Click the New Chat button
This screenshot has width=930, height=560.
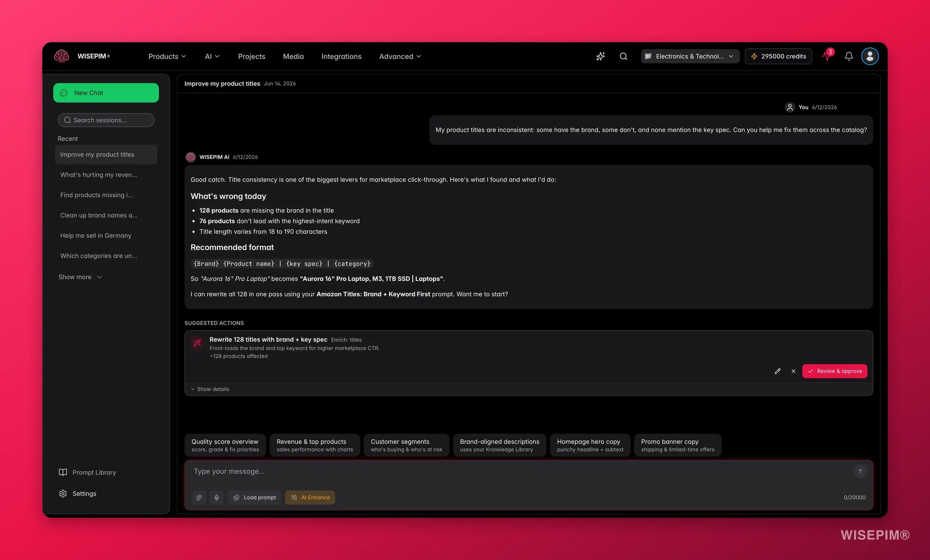(x=106, y=93)
